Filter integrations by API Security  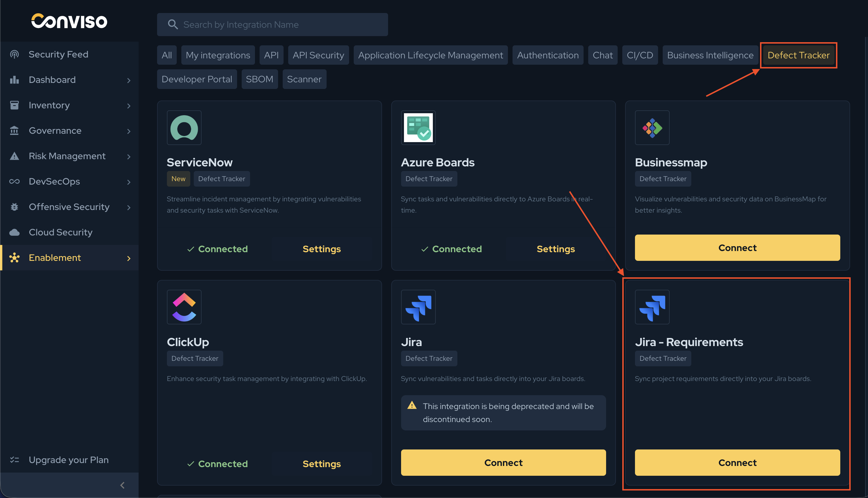click(x=318, y=55)
